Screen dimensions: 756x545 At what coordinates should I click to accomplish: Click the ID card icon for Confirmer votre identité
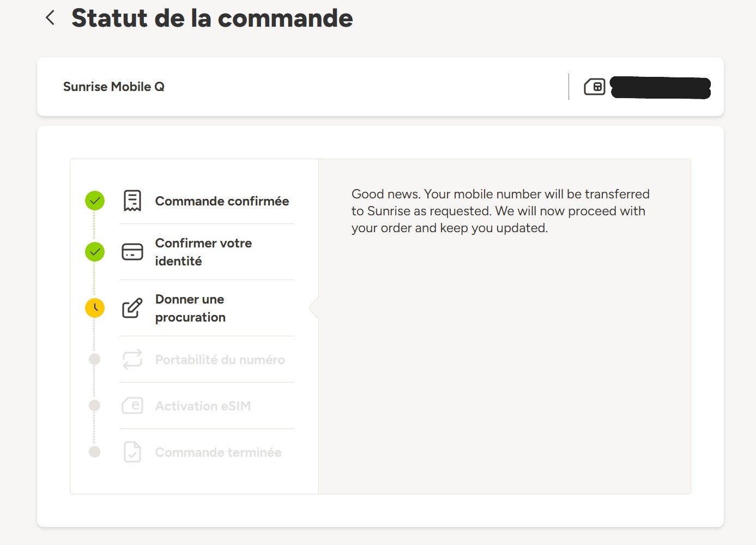click(132, 252)
